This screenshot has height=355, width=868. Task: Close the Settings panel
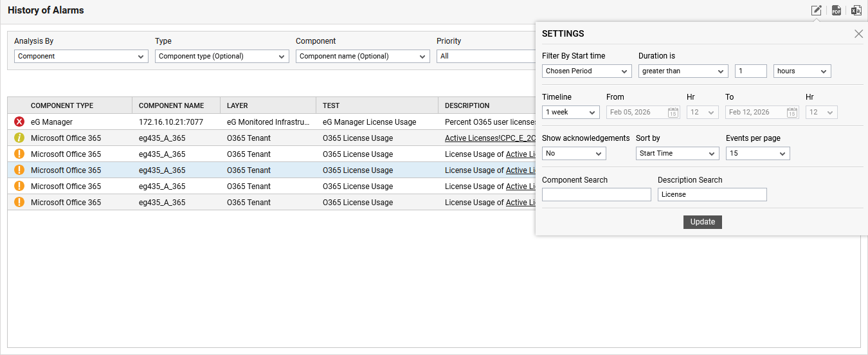(x=858, y=34)
